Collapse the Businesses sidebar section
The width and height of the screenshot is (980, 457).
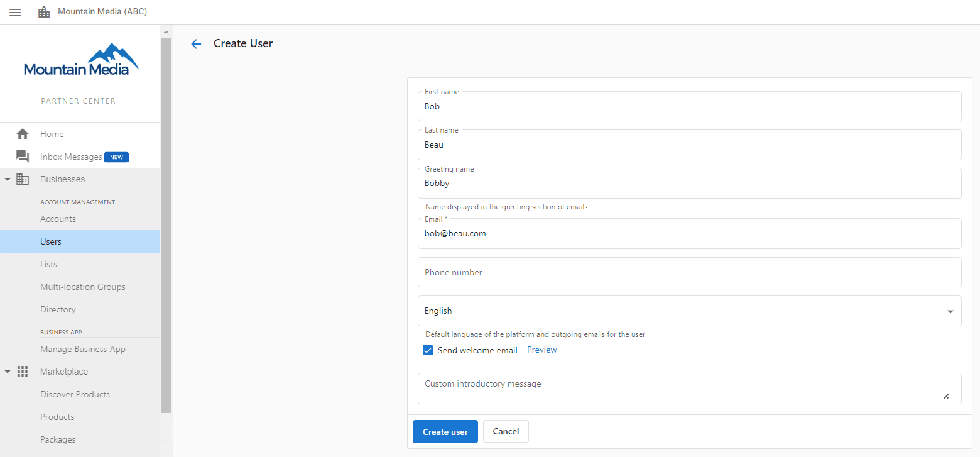tap(8, 179)
